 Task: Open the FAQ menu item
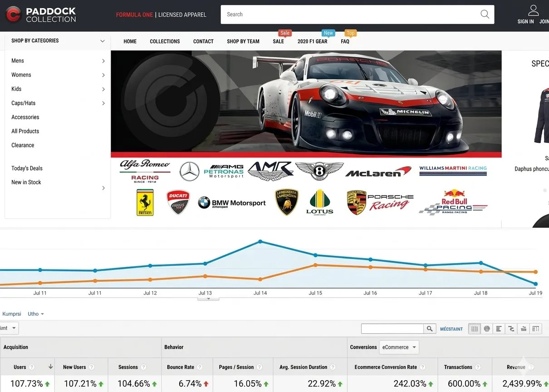(x=345, y=41)
